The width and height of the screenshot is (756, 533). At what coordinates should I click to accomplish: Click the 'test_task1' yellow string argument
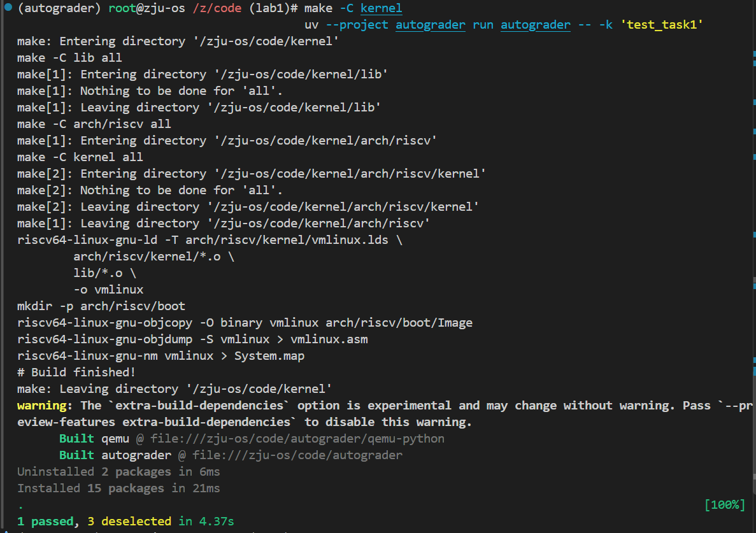(x=662, y=25)
